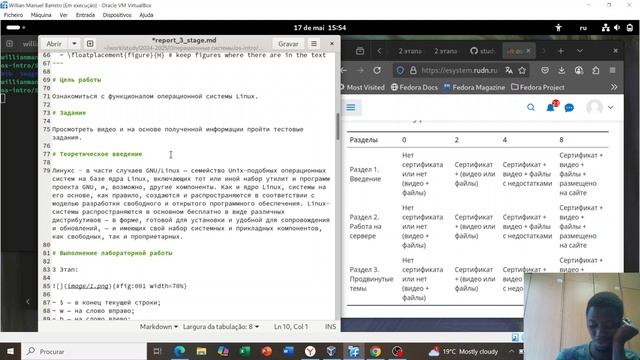The width and height of the screenshot is (640, 360).
Task: Change the Markdown syntax highlighting mode
Action: coord(158,327)
